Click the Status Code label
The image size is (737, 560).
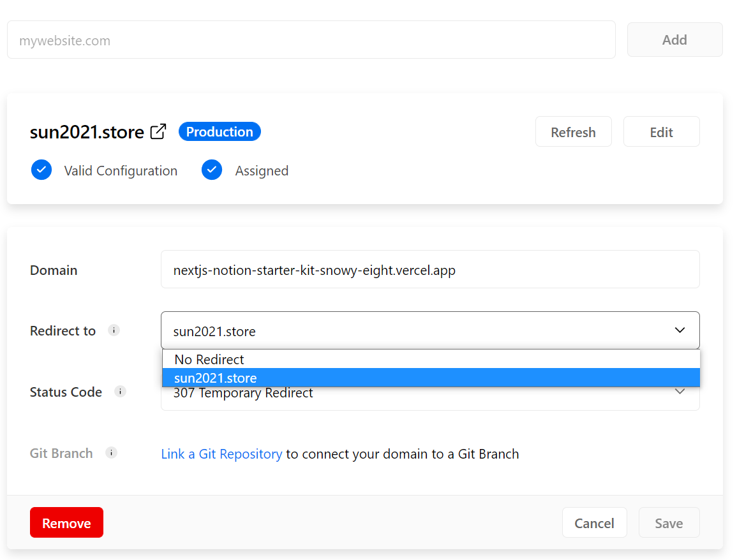66,392
